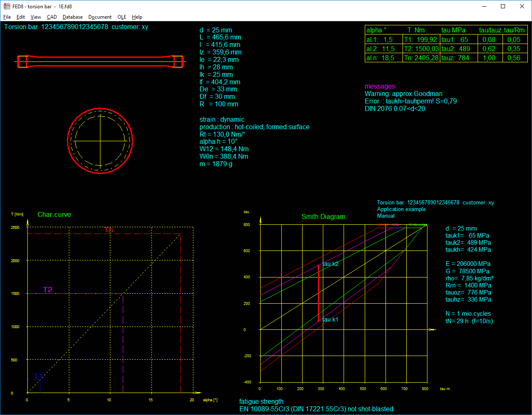The image size is (532, 415).
Task: Open the OLE menu
Action: click(x=122, y=17)
